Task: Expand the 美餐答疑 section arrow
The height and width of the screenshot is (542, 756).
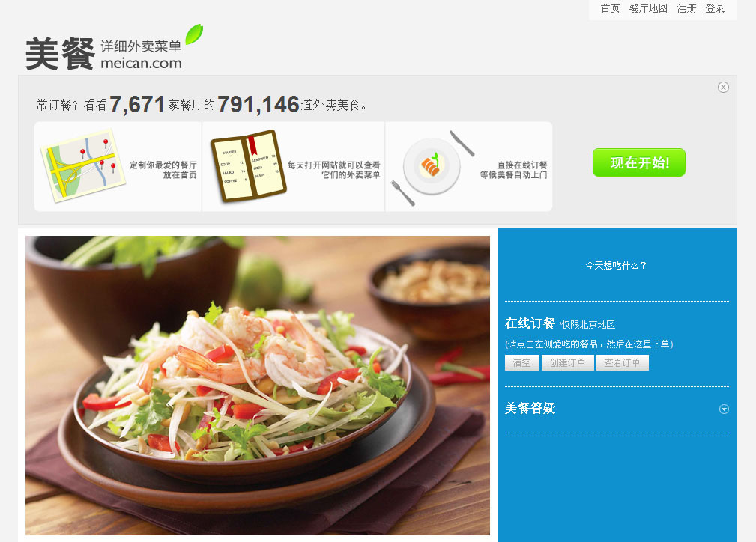Action: click(x=724, y=409)
